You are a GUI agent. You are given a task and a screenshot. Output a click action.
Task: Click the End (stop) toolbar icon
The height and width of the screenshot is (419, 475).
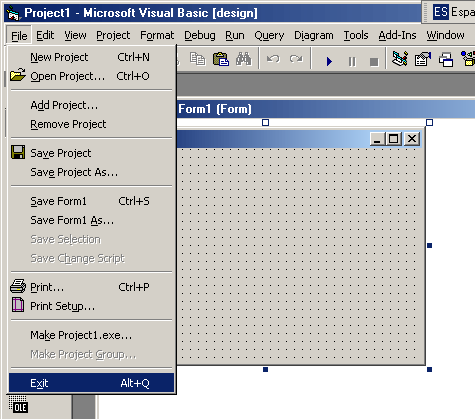[374, 62]
